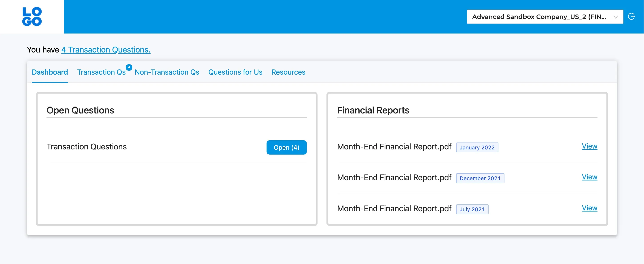Click the July 2021 tag
The image size is (644, 264).
[472, 209]
